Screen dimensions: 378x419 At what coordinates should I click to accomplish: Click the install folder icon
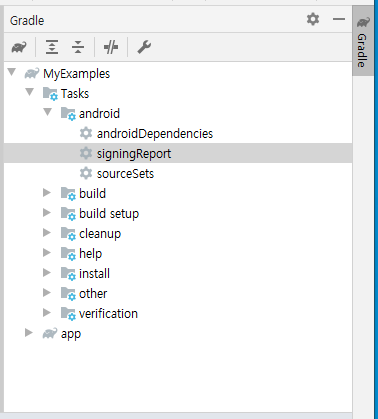[68, 274]
